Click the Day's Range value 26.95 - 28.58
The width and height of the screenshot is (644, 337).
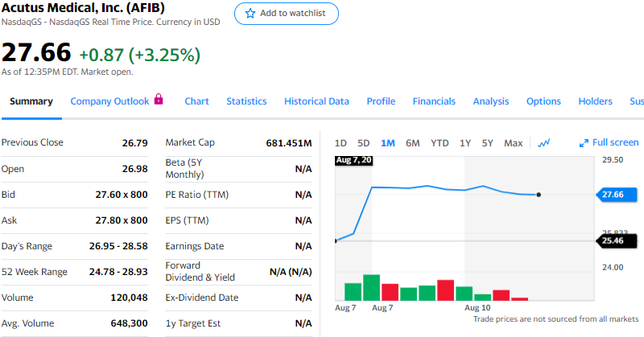(118, 246)
